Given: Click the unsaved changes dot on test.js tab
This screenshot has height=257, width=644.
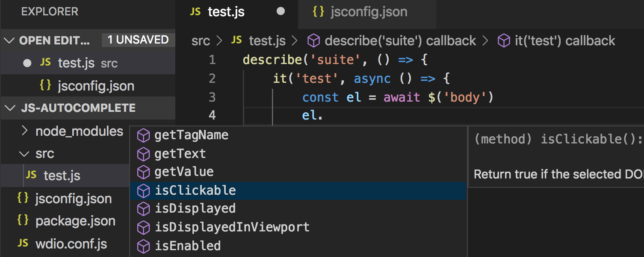Looking at the screenshot, I should tap(281, 12).
